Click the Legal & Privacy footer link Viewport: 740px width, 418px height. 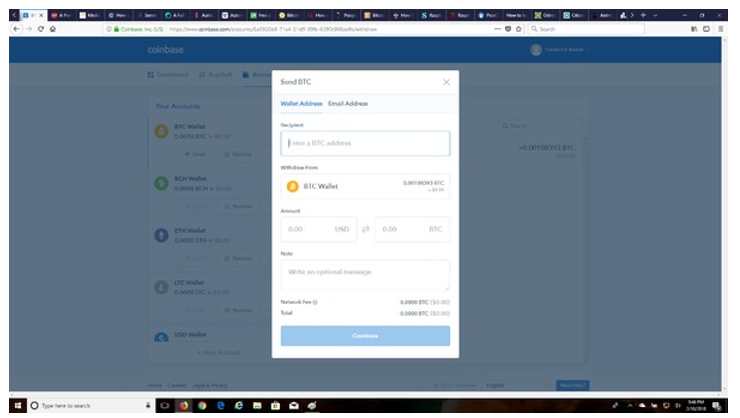click(210, 385)
